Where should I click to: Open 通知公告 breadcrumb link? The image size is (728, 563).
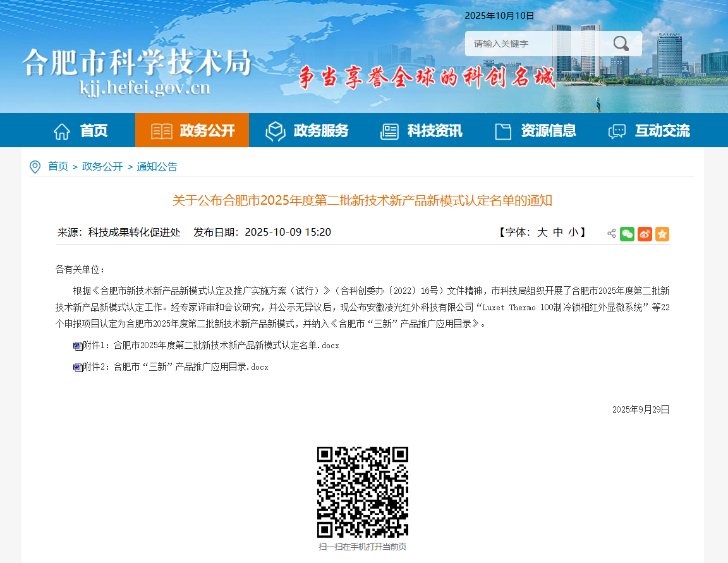coord(157,167)
